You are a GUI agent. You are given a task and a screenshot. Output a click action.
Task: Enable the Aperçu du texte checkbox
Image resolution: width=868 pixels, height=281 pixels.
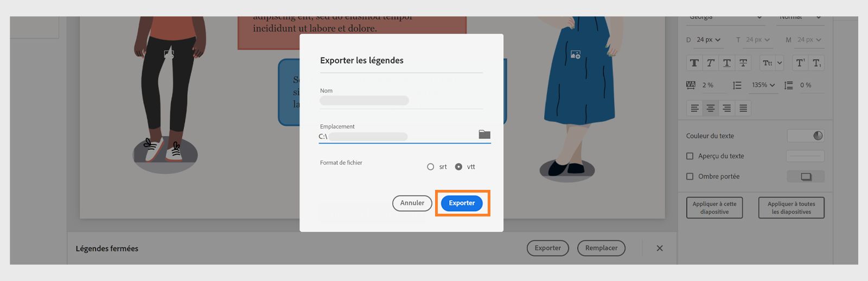pos(690,156)
